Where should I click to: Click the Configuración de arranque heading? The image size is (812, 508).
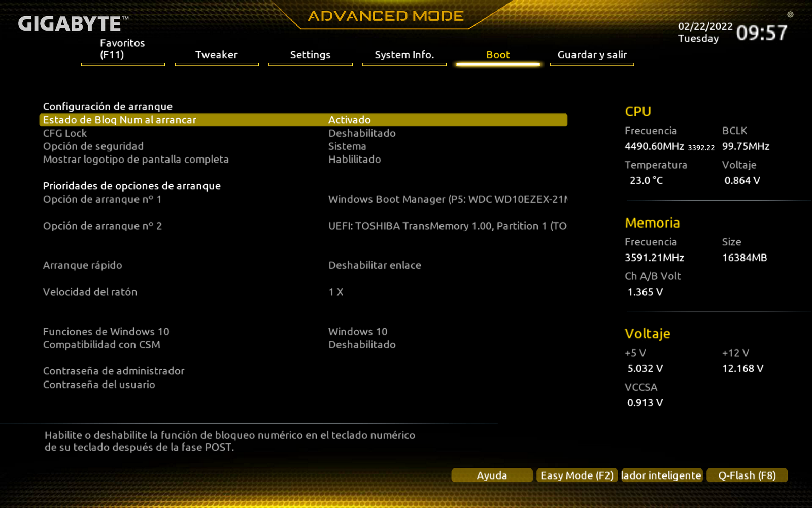click(x=108, y=106)
